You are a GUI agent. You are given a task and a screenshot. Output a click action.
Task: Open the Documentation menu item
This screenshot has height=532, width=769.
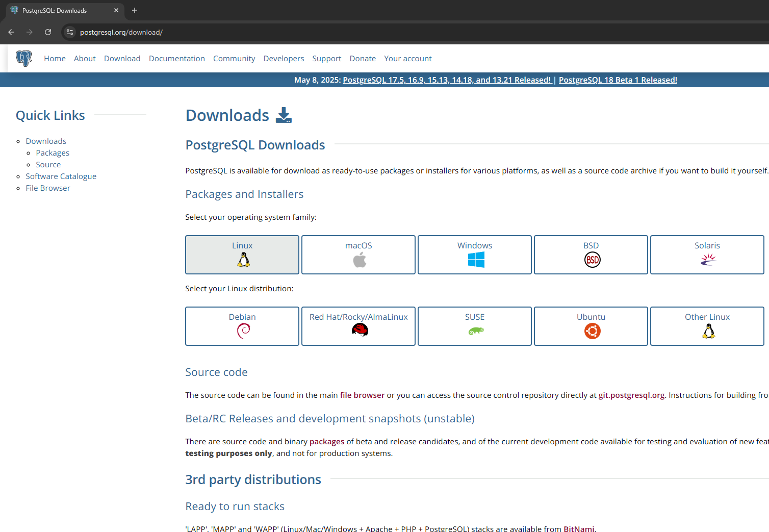(177, 59)
